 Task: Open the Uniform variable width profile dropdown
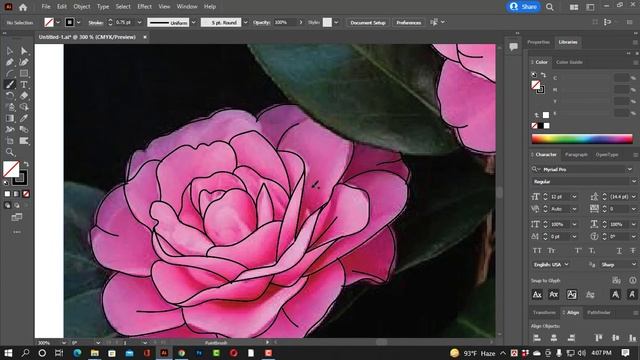pos(193,22)
